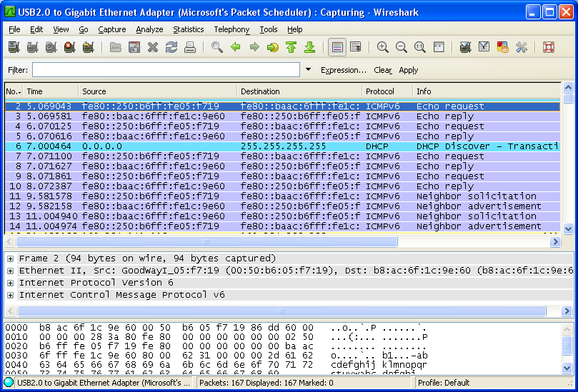Expand Internet Control Message Protocol v6
This screenshot has height=392, width=578.
(10, 295)
